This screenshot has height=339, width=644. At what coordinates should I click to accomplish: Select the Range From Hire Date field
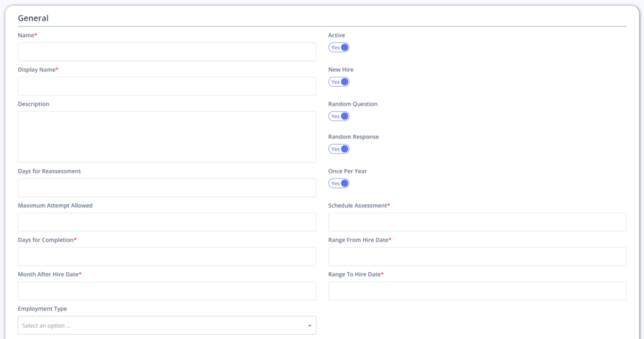pyautogui.click(x=477, y=257)
